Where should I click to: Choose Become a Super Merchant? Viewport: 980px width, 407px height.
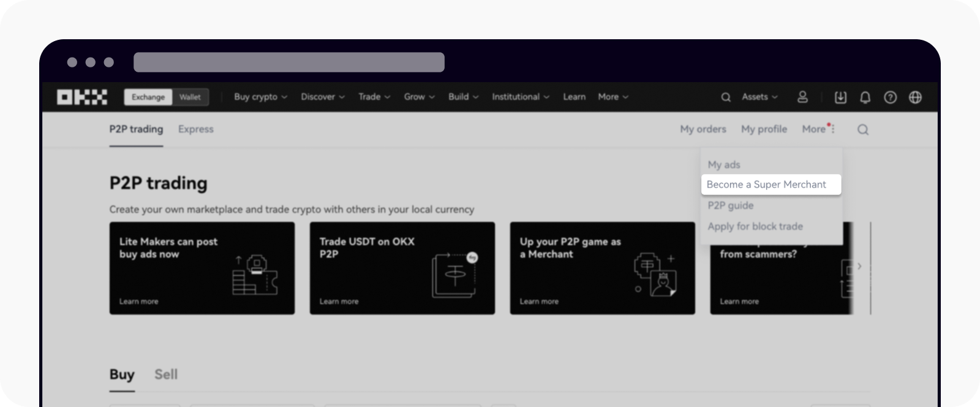pyautogui.click(x=771, y=184)
